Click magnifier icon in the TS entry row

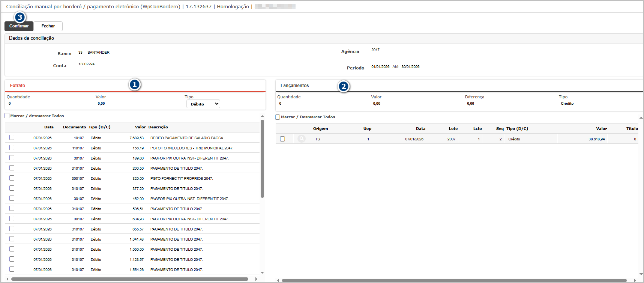[x=301, y=139]
